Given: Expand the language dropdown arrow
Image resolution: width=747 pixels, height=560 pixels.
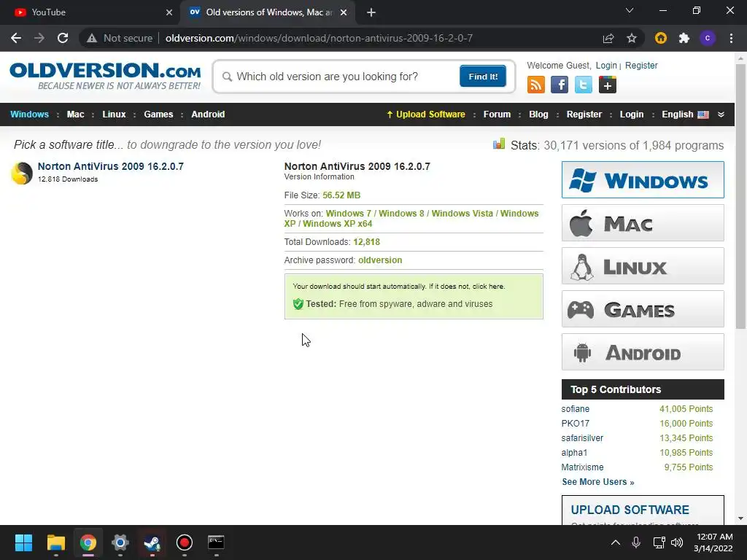Looking at the screenshot, I should coord(721,114).
